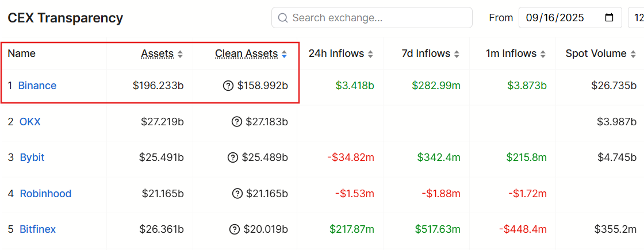Sort by 7d Inflows column arrows

(457, 54)
